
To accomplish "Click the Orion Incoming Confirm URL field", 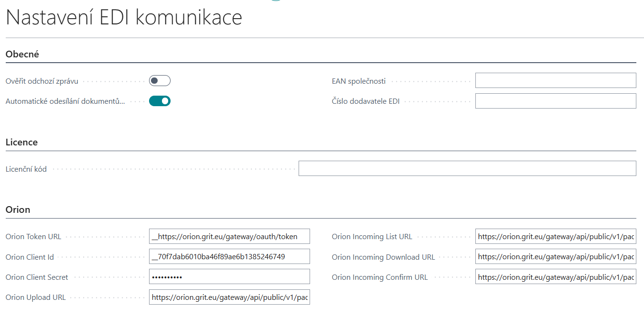I will (x=556, y=277).
